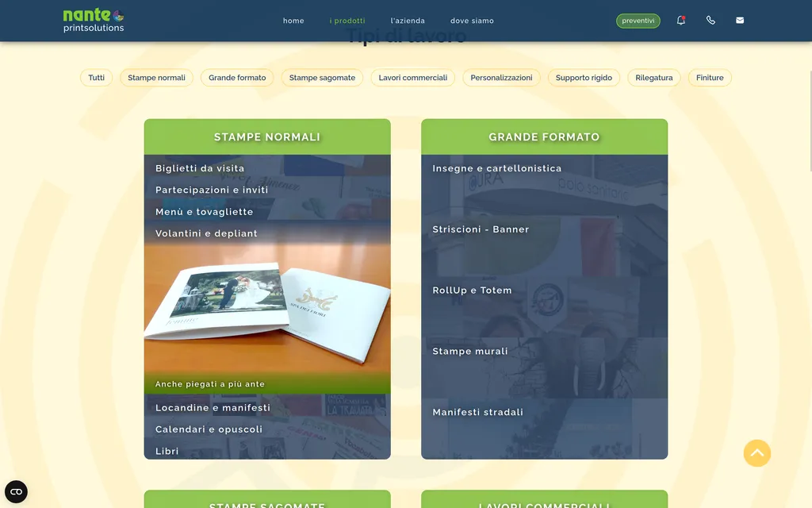Select the Rilegatura filter pill
The height and width of the screenshot is (508, 812).
click(653, 77)
